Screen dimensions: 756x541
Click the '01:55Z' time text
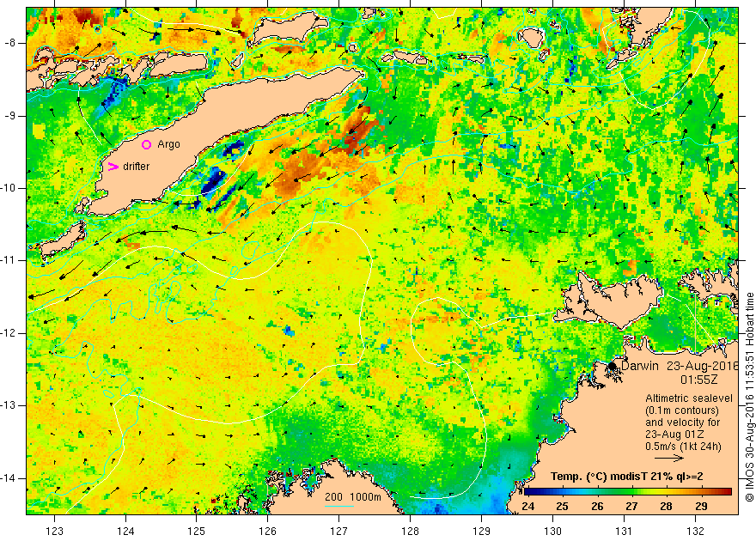coord(699,380)
